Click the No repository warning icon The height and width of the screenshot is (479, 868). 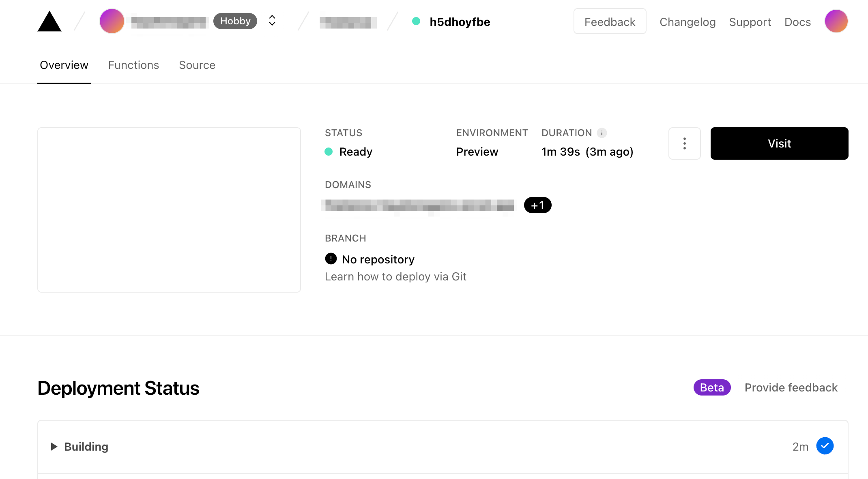[x=331, y=259]
